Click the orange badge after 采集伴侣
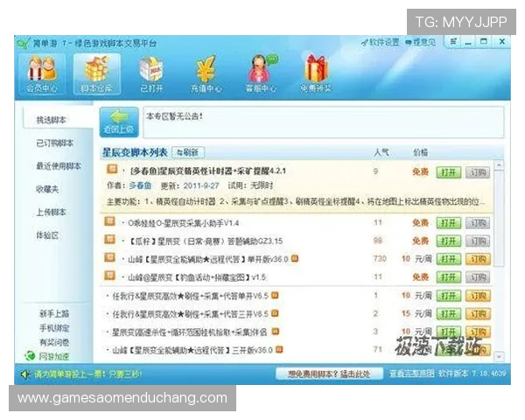The height and width of the screenshot is (420, 525). pyautogui.click(x=276, y=332)
